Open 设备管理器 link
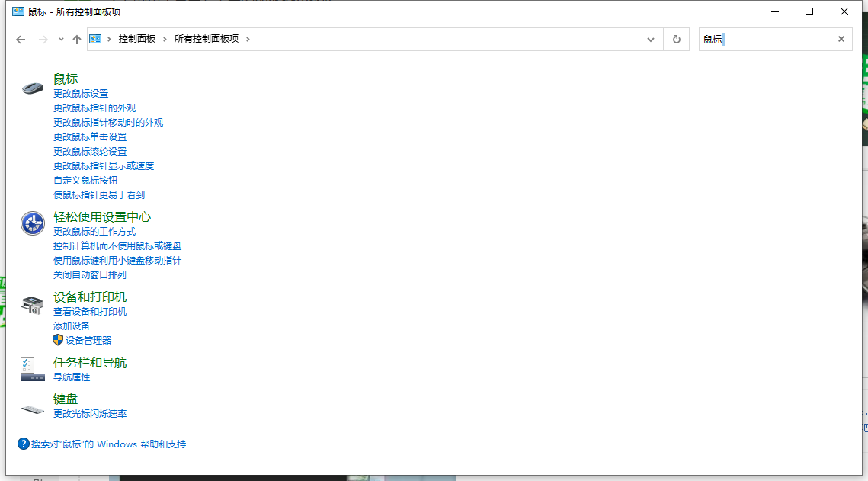Image resolution: width=868 pixels, height=481 pixels. pos(88,340)
